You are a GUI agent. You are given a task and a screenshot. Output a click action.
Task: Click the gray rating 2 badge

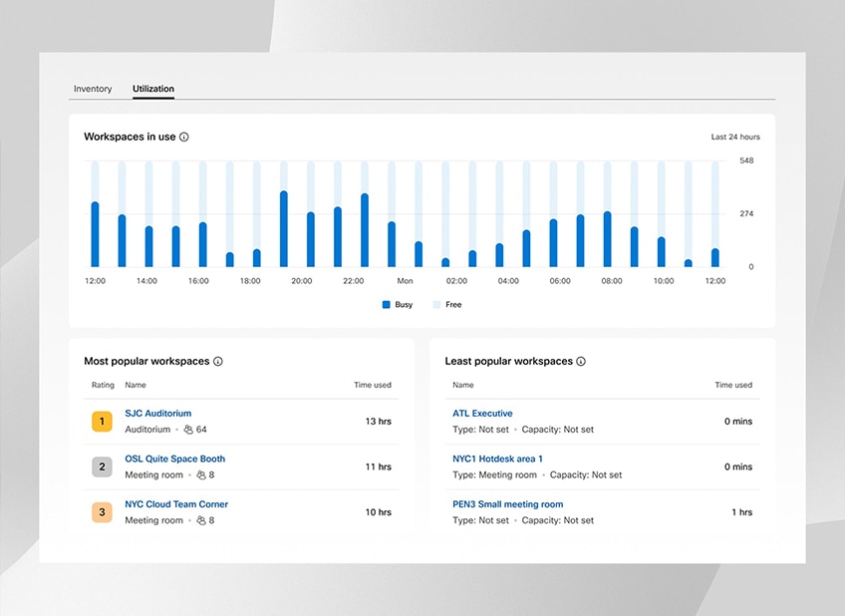[x=102, y=466]
